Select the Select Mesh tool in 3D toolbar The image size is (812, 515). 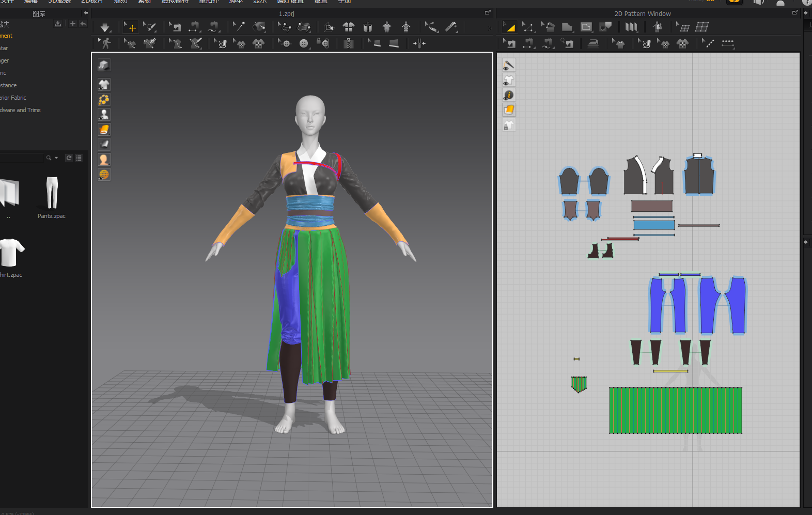tap(150, 27)
